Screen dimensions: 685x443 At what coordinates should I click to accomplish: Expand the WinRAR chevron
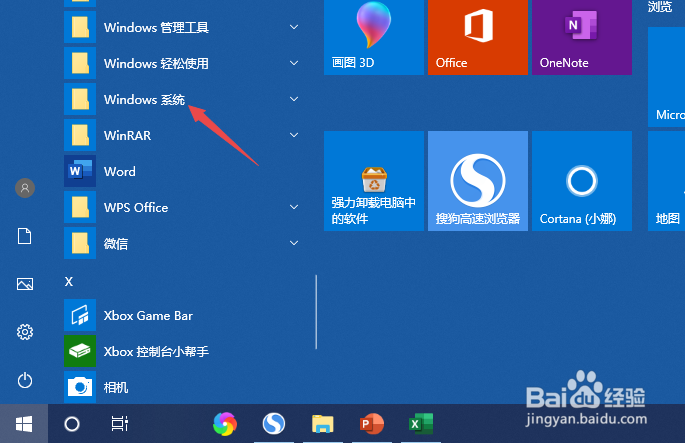[294, 135]
